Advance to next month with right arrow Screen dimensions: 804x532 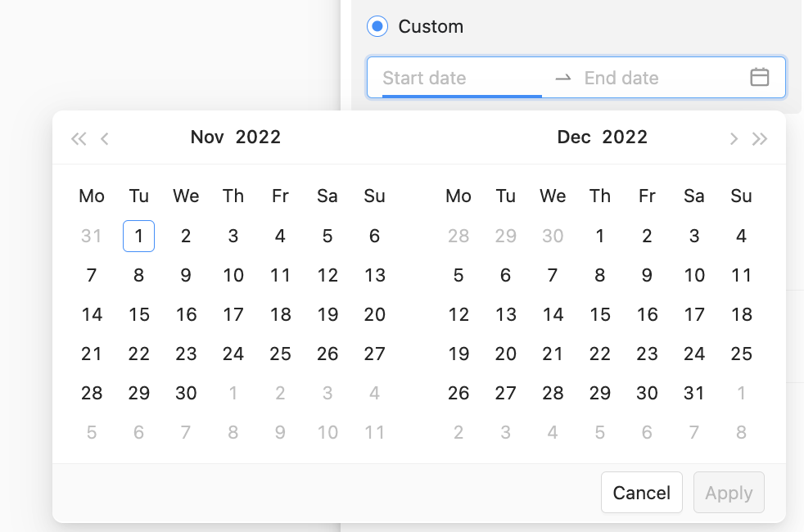734,138
